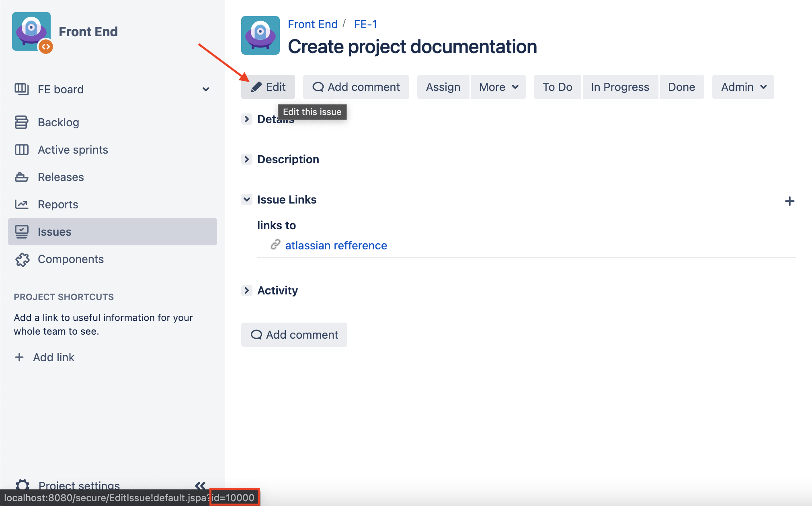812x506 pixels.
Task: Click the Edit issue button
Action: [x=268, y=87]
